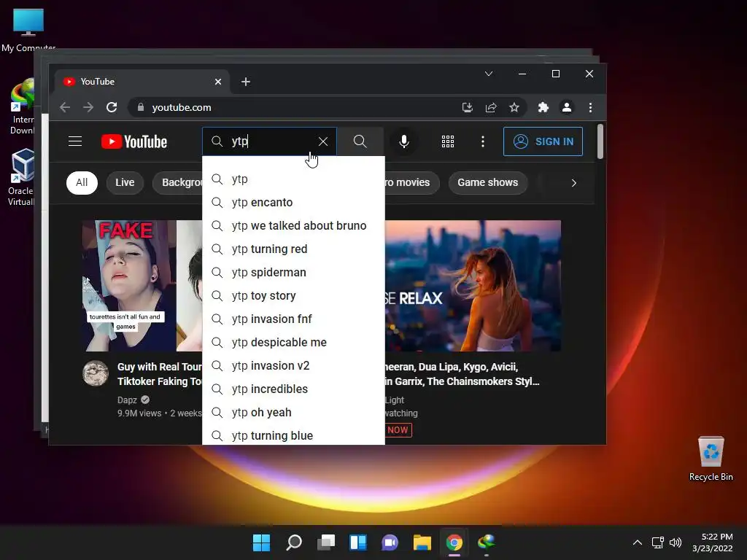This screenshot has height=560, width=747.
Task: Open the Windows Start menu
Action: (x=261, y=542)
